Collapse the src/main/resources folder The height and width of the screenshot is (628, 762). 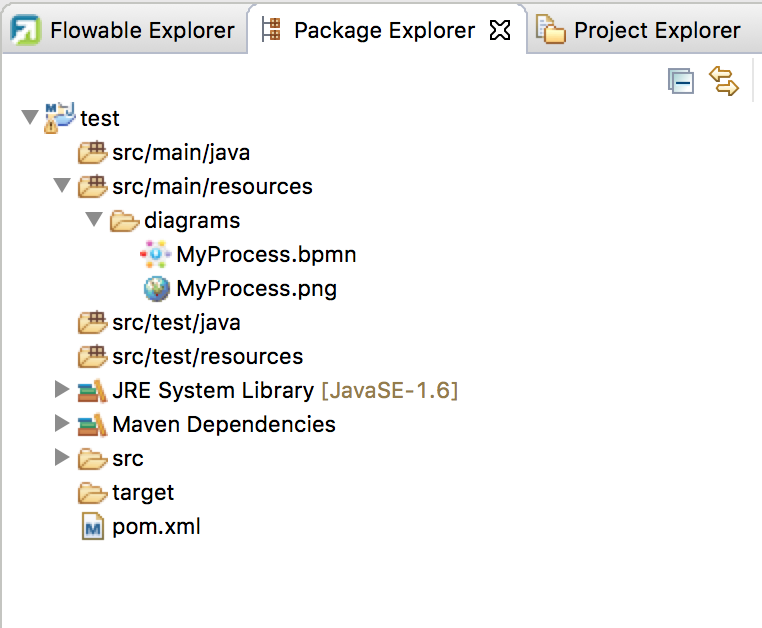[62, 186]
